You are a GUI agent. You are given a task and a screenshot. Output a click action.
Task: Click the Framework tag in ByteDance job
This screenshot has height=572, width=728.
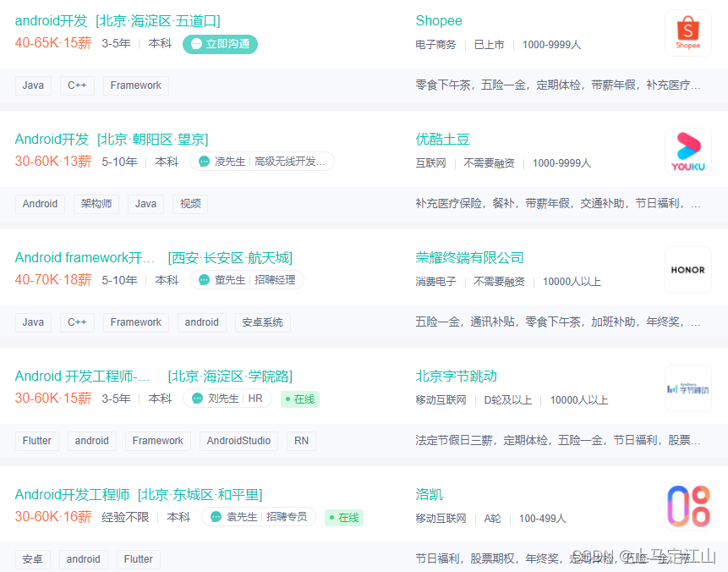click(x=158, y=441)
